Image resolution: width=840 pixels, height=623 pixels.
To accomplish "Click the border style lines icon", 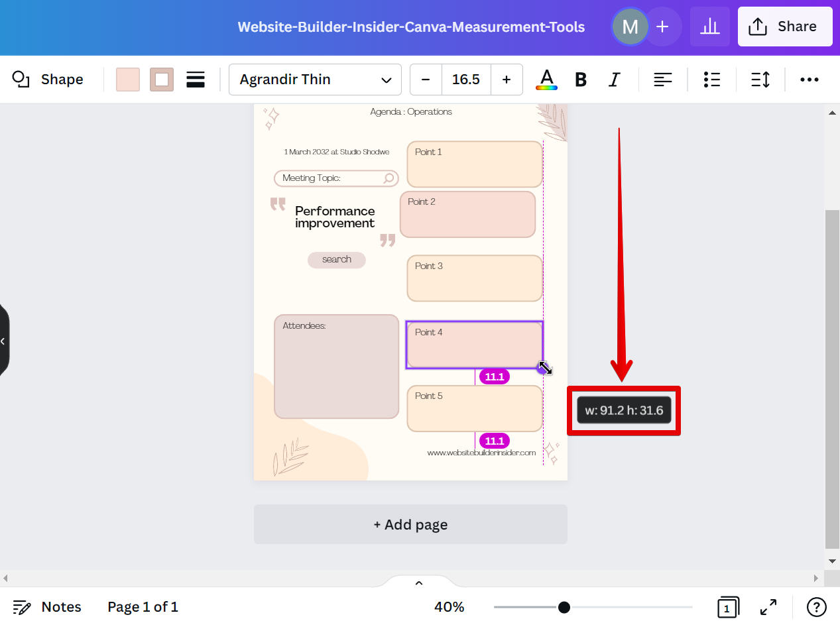I will click(195, 80).
